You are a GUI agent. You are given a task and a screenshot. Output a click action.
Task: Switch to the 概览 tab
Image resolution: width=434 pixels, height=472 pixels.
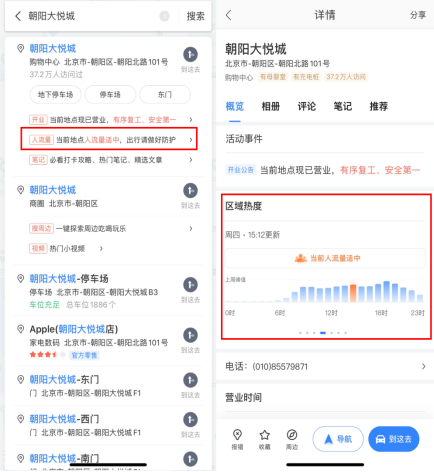[235, 106]
